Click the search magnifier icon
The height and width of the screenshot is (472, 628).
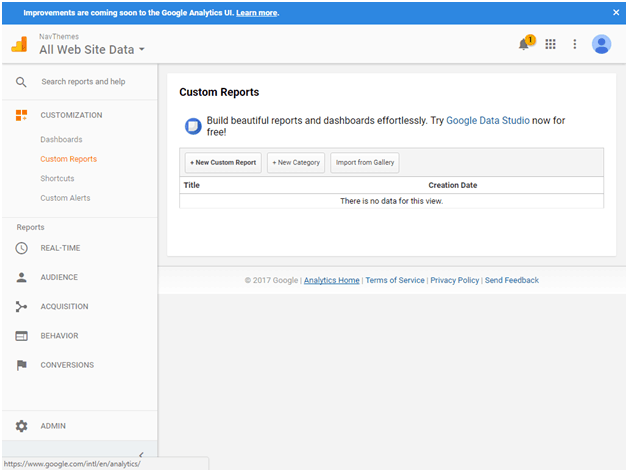point(21,82)
